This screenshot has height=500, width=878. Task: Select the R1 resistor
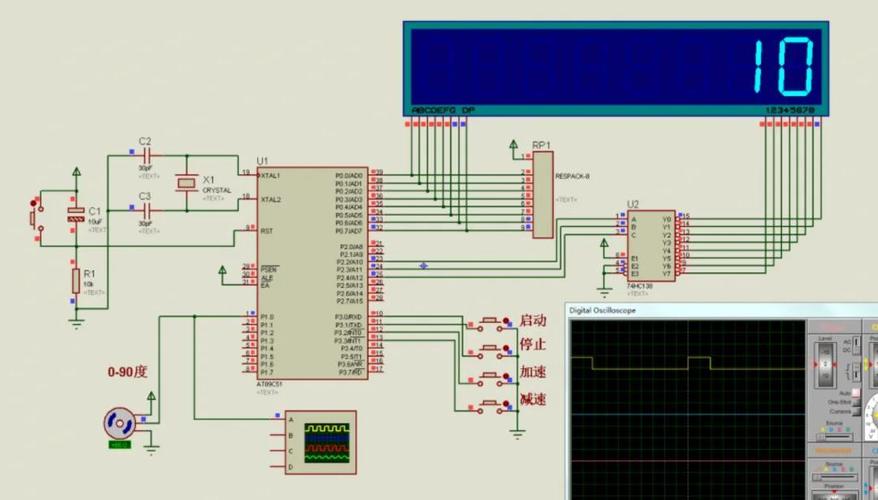click(x=75, y=281)
